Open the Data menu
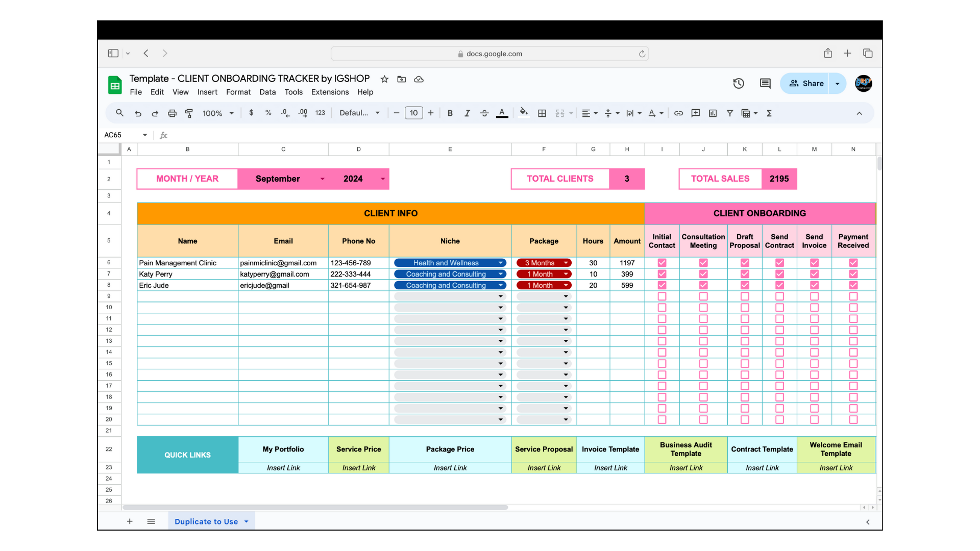The width and height of the screenshot is (980, 551). coord(267,92)
